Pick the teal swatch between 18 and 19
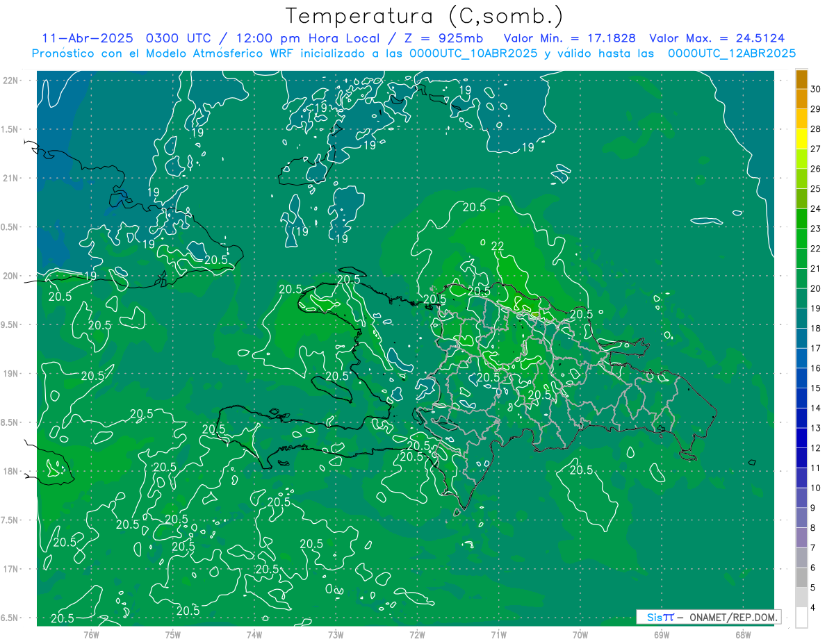 801,318
